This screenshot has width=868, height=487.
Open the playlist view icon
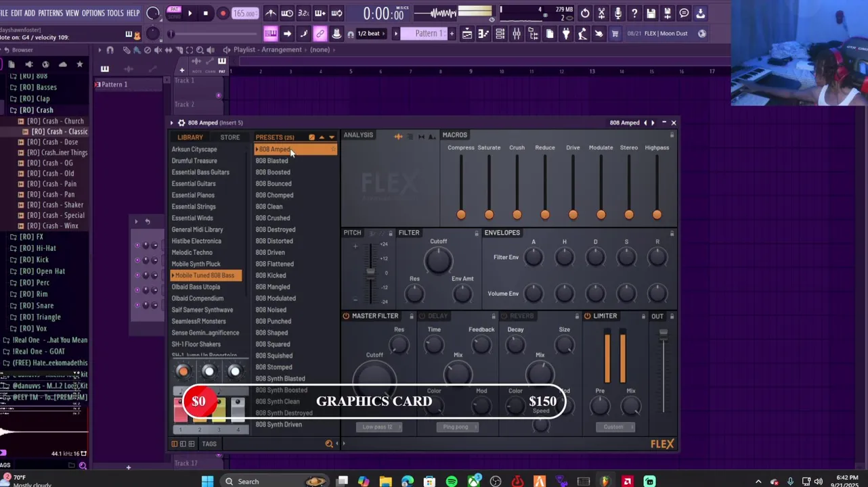(x=467, y=34)
